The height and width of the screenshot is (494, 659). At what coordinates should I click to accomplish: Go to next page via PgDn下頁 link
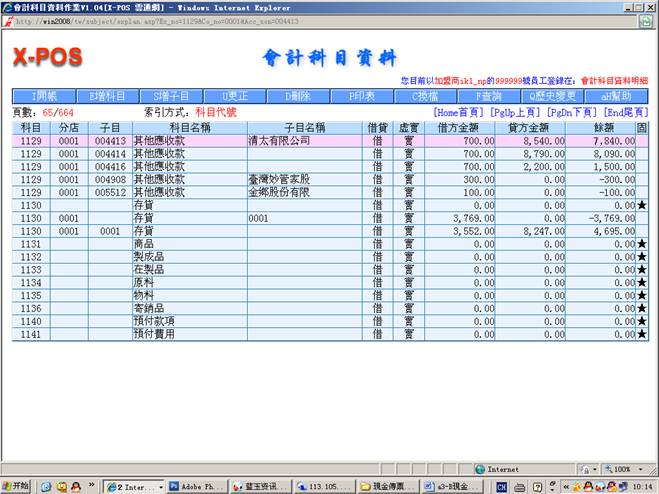pos(570,113)
